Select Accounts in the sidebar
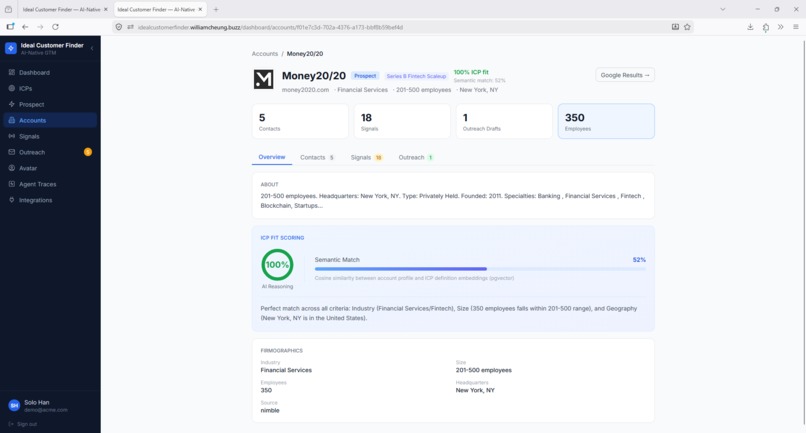 pos(50,120)
